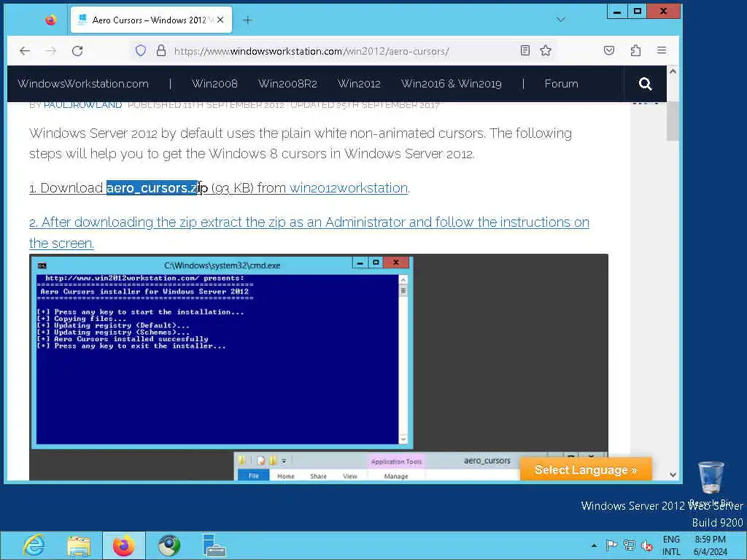Click the muted volume tray icon
The image size is (747, 560).
pos(647,545)
